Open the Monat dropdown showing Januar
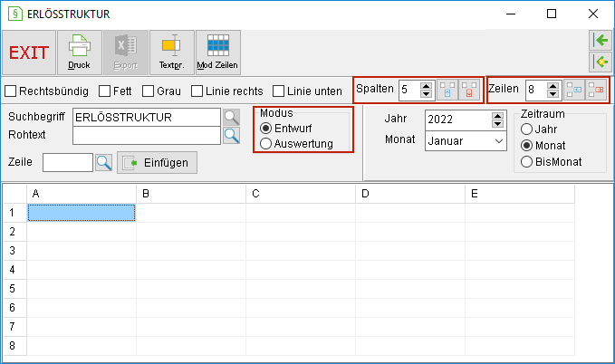 [466, 141]
